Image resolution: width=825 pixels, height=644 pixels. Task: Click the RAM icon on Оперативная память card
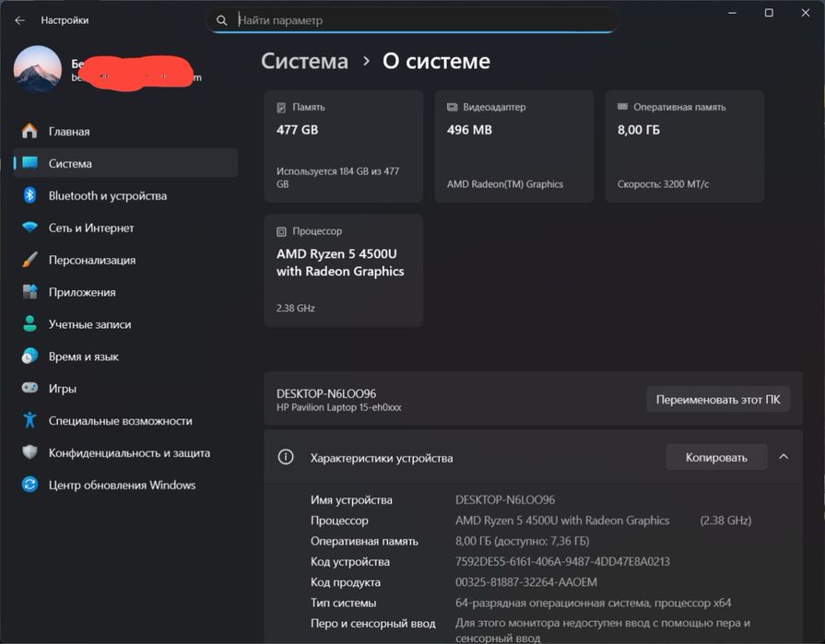pyautogui.click(x=622, y=107)
